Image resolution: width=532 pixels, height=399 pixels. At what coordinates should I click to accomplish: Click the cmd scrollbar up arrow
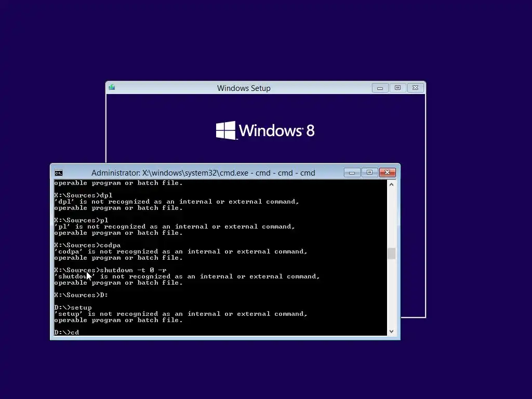coord(392,184)
